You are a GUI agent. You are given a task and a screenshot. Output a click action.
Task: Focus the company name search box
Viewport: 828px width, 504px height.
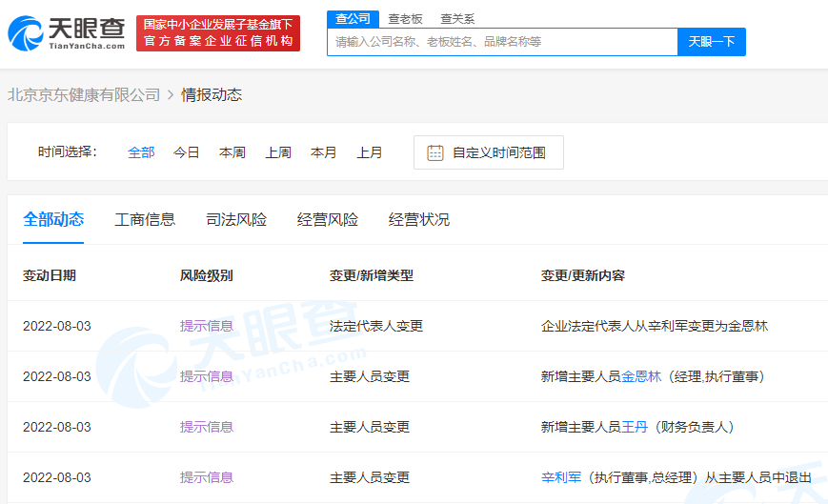(502, 42)
